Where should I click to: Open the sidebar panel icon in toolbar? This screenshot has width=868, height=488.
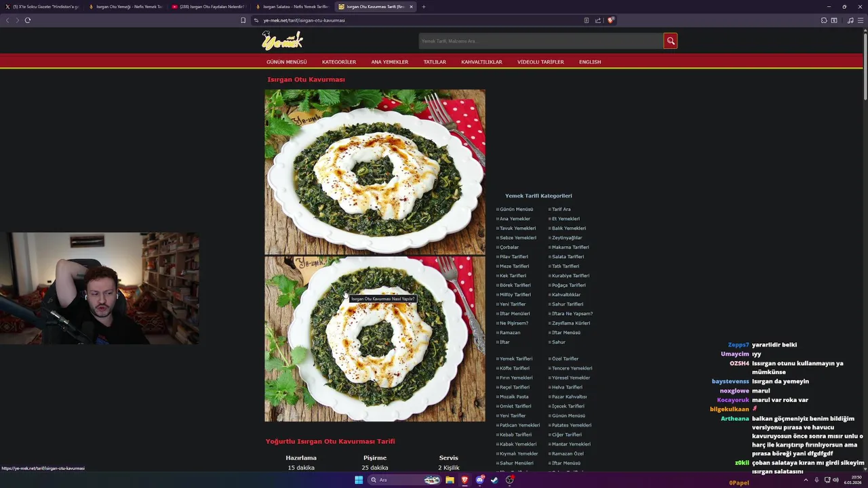[x=834, y=20]
